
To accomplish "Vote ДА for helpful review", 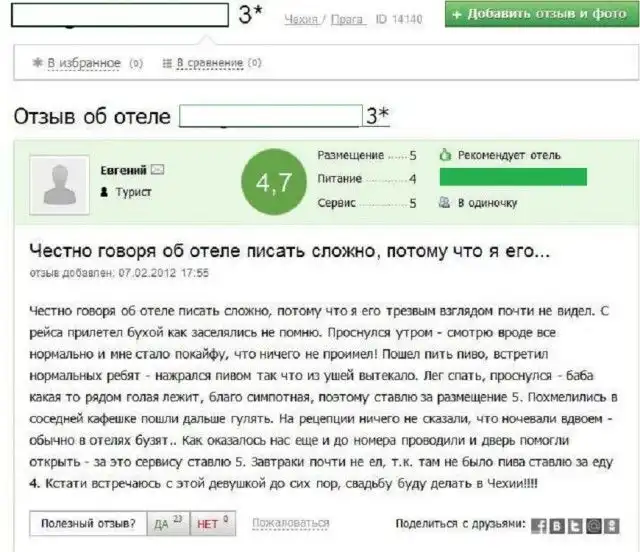I will point(162,523).
